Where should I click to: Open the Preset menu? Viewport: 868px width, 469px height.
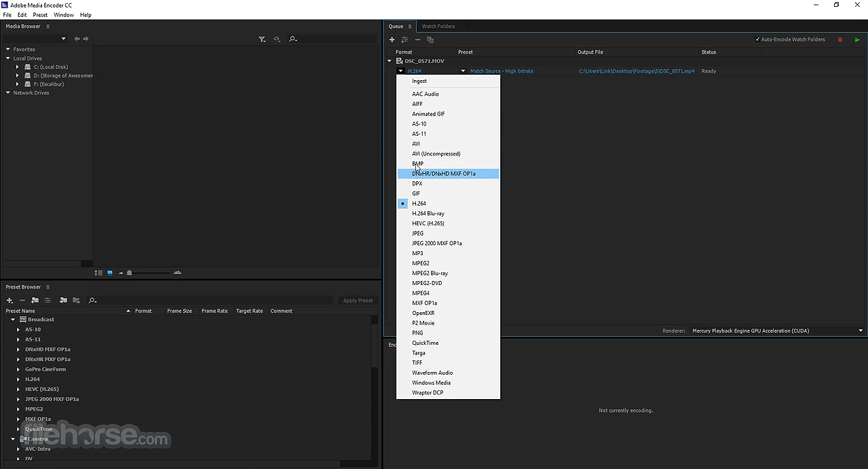click(x=40, y=14)
